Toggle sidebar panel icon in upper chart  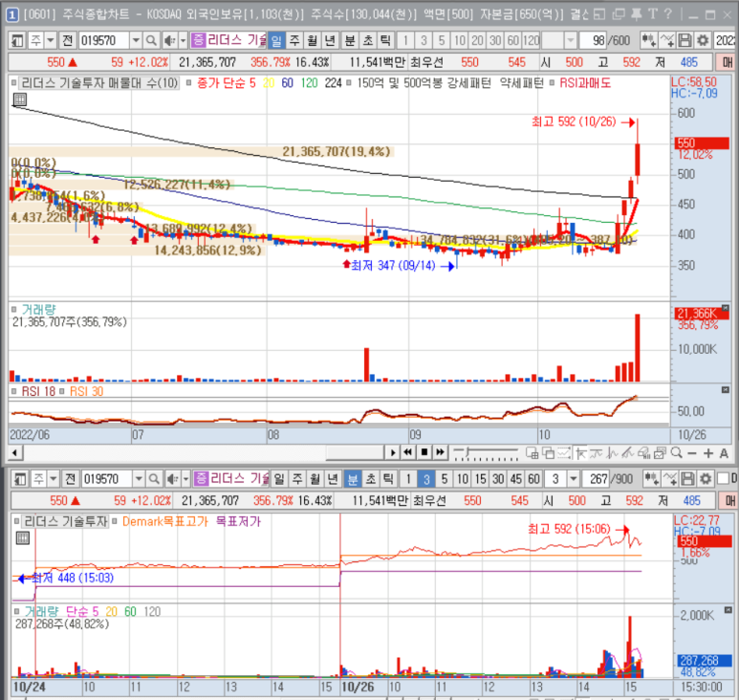click(x=17, y=40)
